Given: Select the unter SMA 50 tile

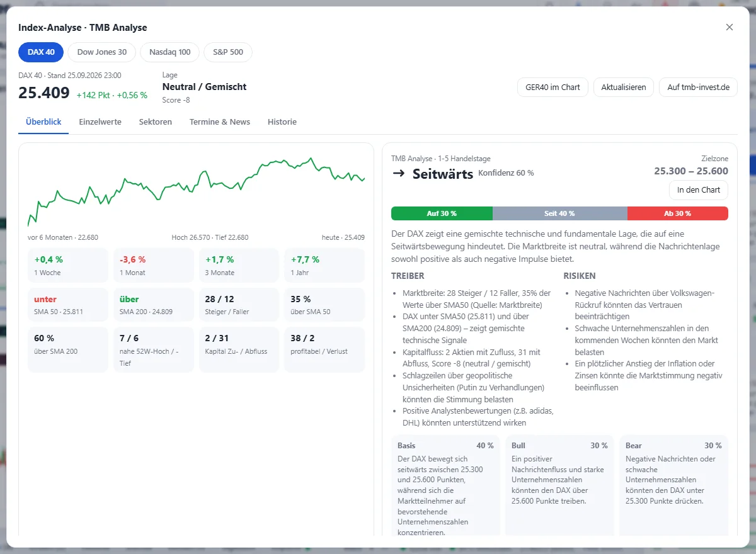Looking at the screenshot, I should point(67,305).
